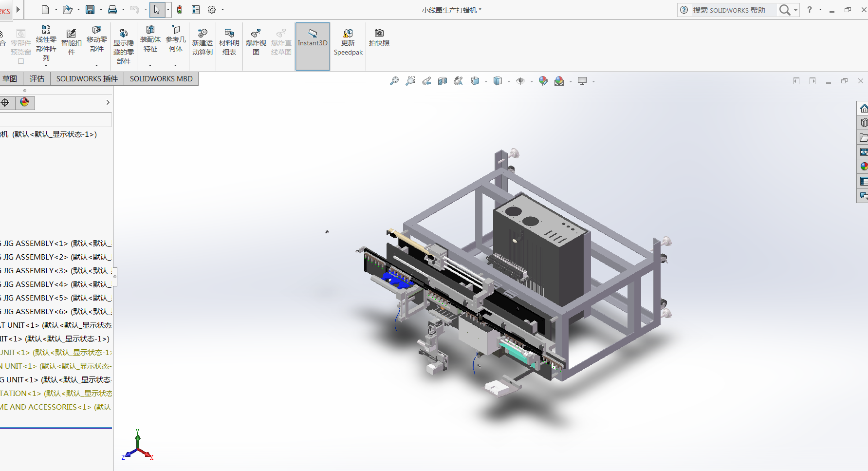
Task: Select the Smart Fasteners (智能扣件) tool
Action: pyautogui.click(x=72, y=42)
